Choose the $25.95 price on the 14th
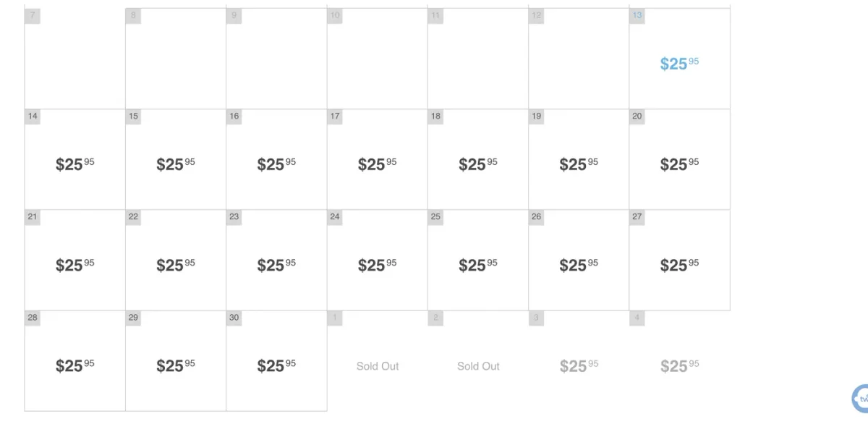 [74, 164]
